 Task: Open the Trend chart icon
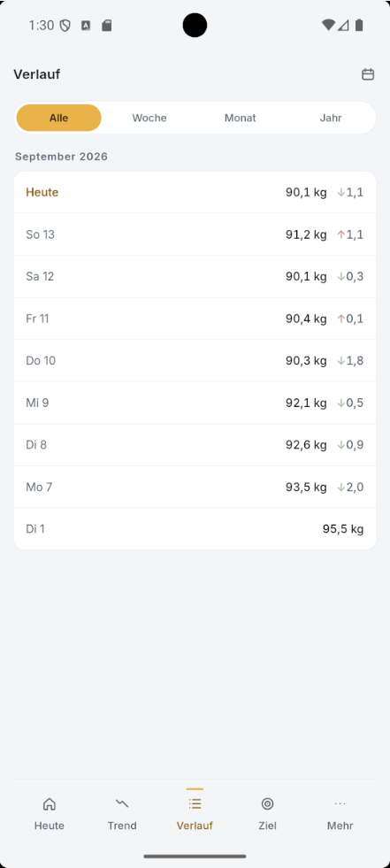(x=122, y=803)
